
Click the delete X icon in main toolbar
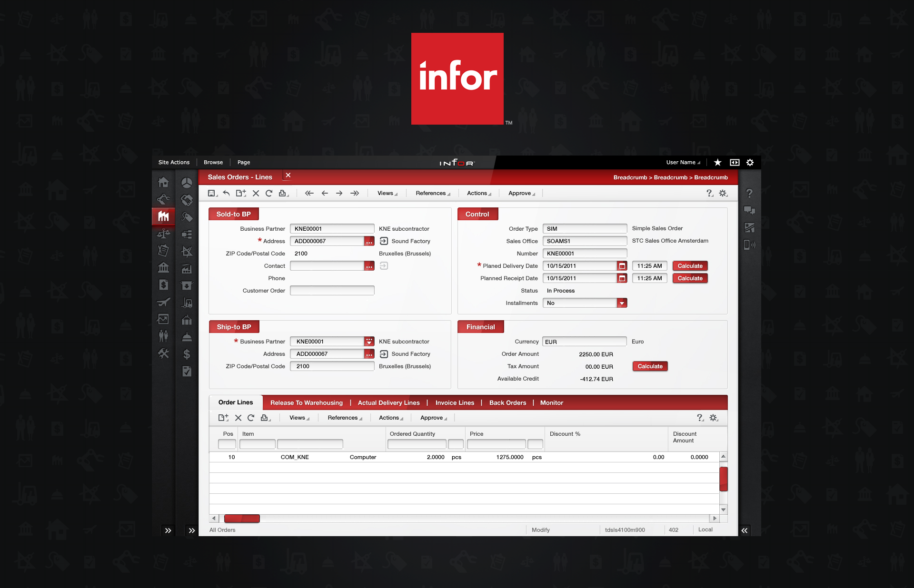(256, 193)
